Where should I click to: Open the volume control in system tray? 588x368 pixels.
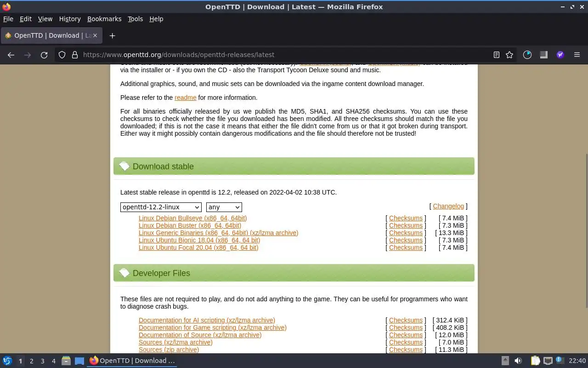(518, 361)
